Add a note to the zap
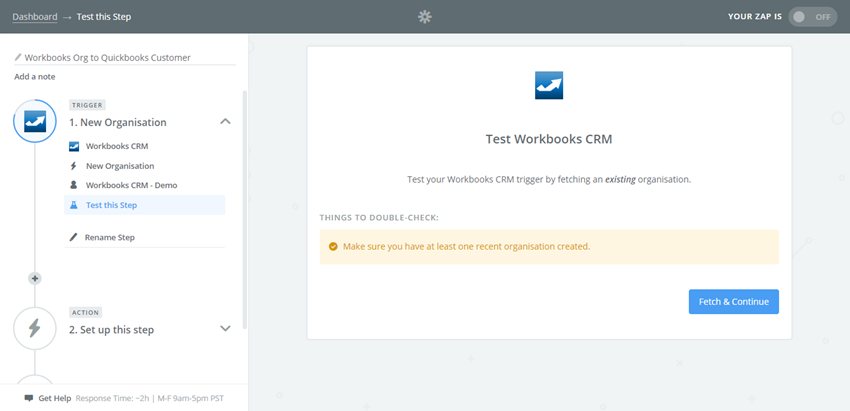This screenshot has width=850, height=411. tap(35, 77)
